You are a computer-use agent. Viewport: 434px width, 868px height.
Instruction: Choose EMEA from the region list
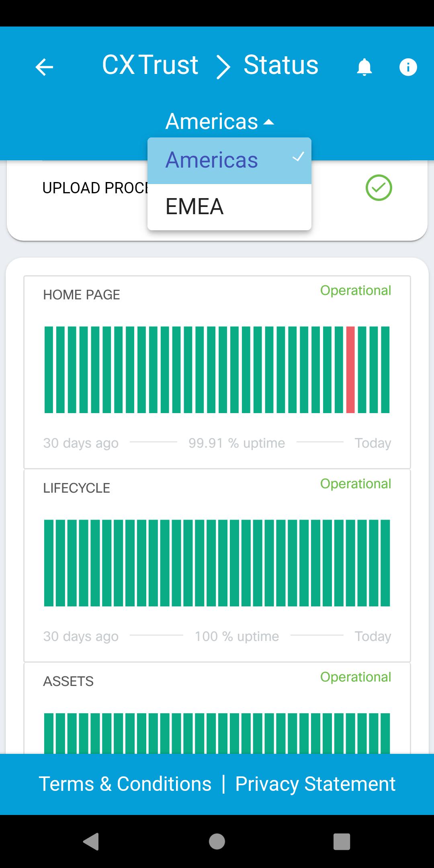click(229, 207)
